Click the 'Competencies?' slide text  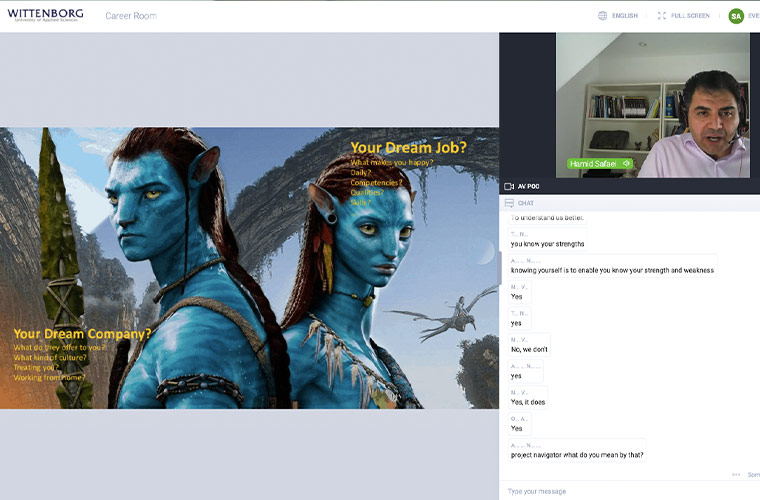[x=377, y=183]
